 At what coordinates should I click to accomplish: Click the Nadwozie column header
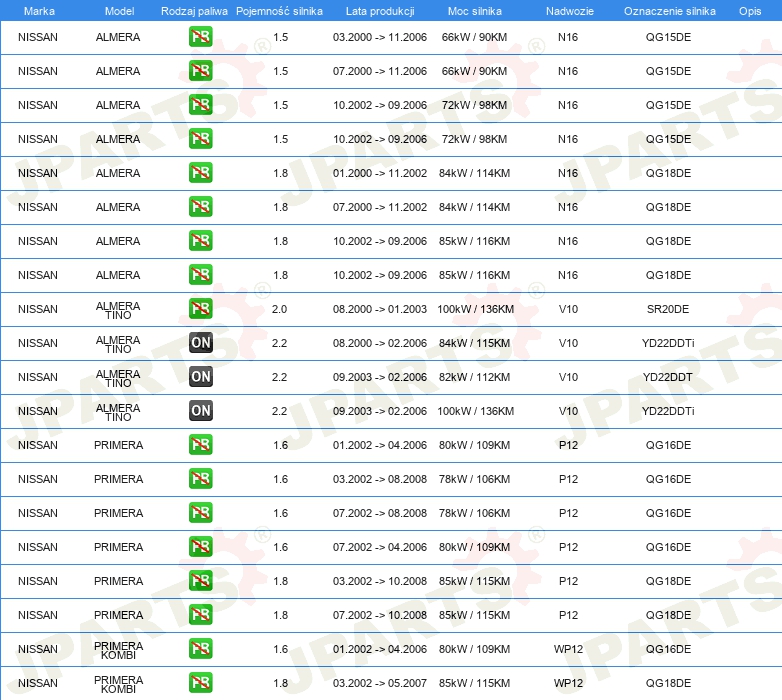point(570,11)
